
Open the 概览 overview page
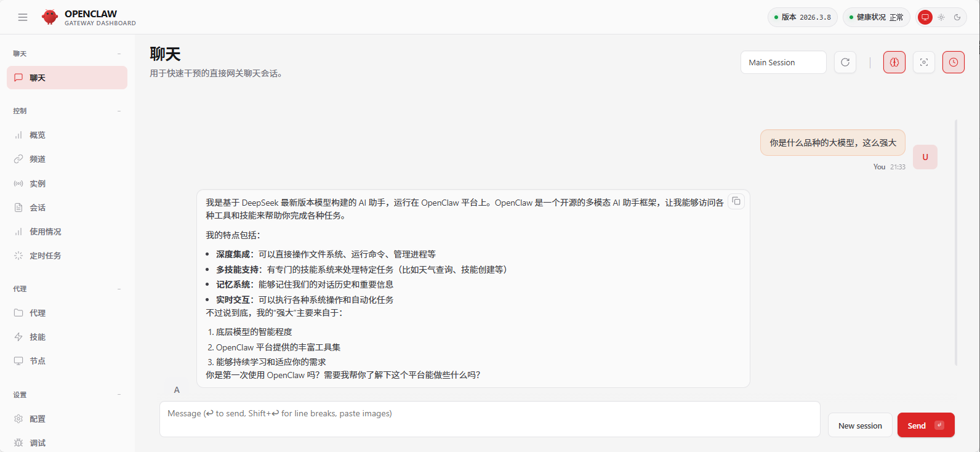pyautogui.click(x=67, y=135)
